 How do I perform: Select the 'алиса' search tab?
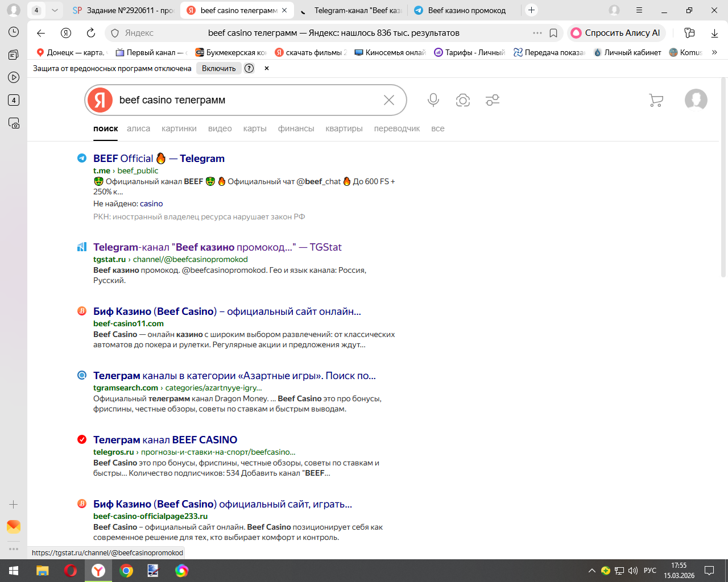[139, 128]
